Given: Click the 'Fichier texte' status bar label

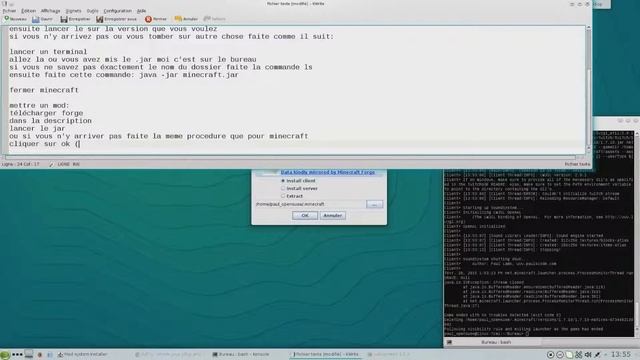Looking at the screenshot, I should tap(577, 164).
